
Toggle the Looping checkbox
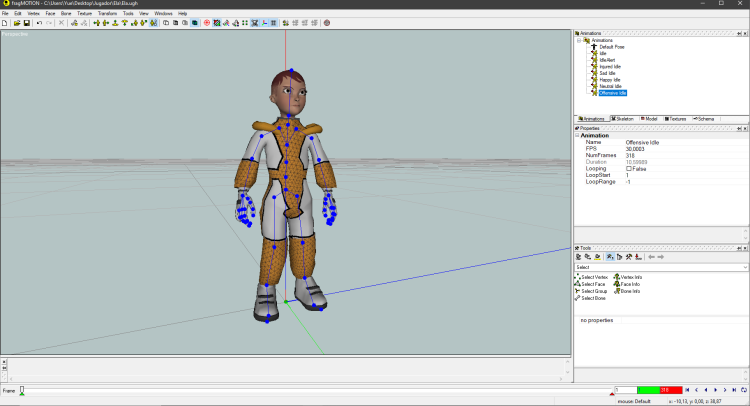click(629, 169)
